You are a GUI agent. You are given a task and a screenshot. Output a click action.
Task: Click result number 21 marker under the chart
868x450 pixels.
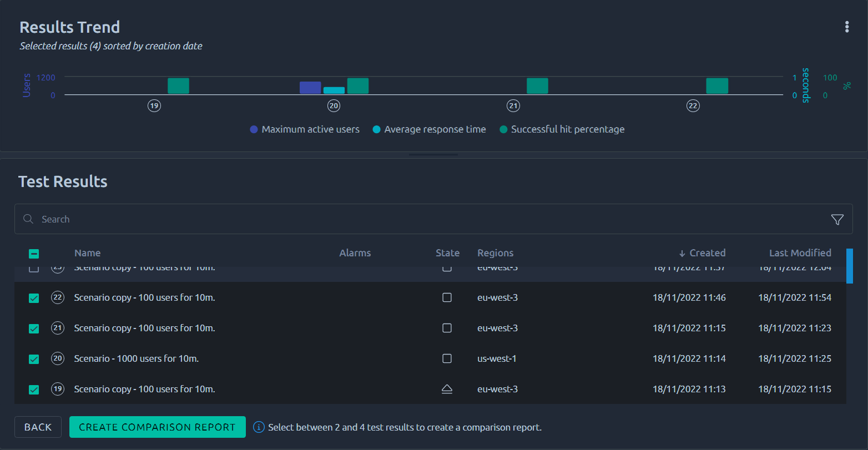point(513,105)
